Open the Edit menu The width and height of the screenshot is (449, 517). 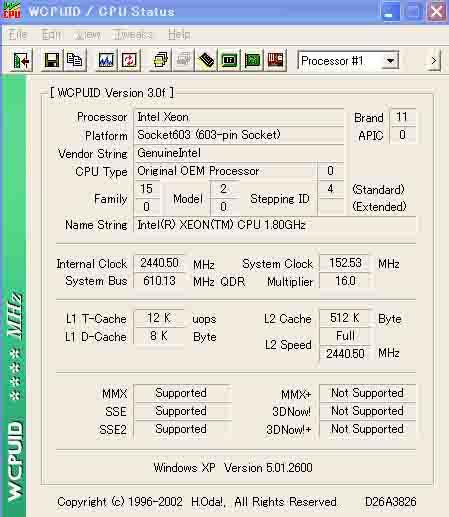[x=51, y=35]
